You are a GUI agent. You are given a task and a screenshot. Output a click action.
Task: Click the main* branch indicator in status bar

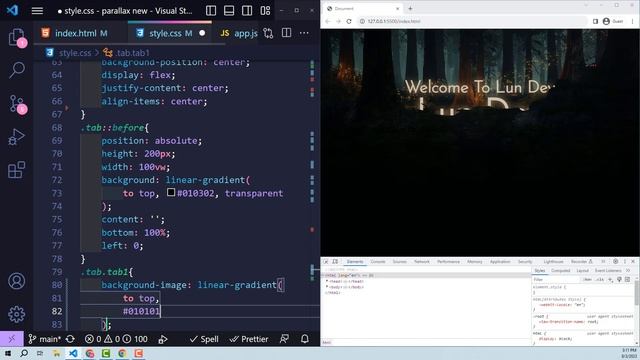[x=44, y=339]
